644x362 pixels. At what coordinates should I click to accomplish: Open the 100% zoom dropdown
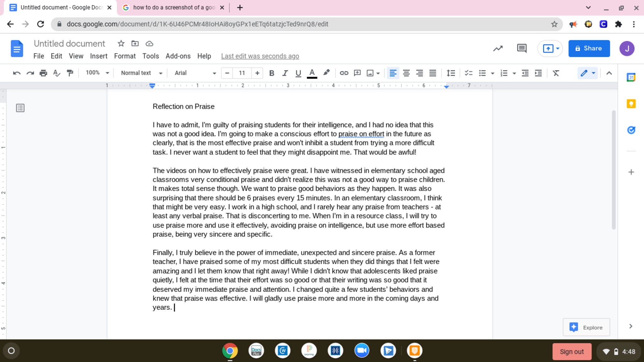pyautogui.click(x=97, y=73)
